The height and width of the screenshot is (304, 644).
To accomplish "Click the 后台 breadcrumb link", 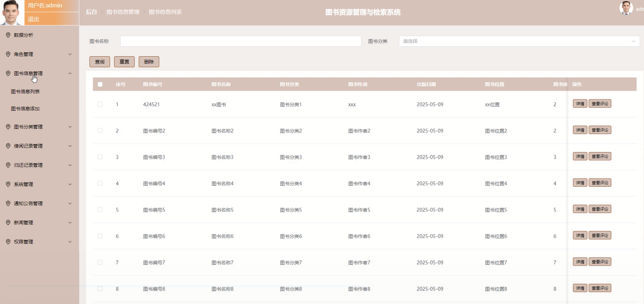I will [x=91, y=12].
